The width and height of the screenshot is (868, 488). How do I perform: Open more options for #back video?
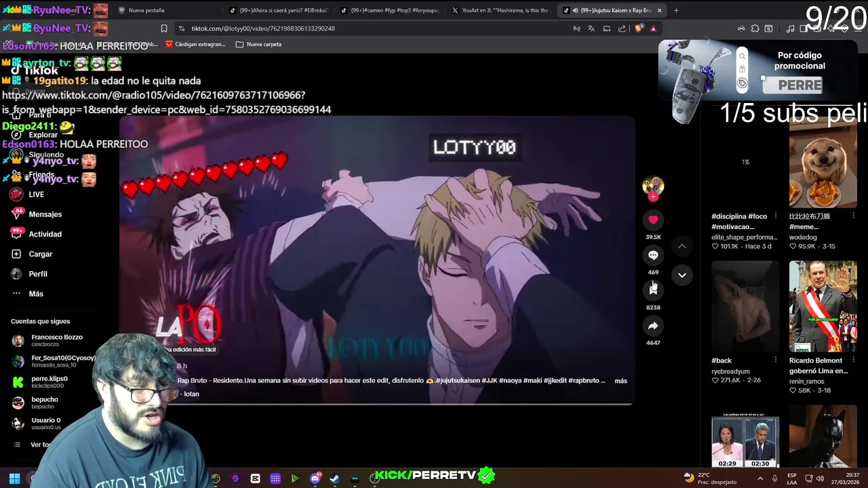[x=776, y=361]
